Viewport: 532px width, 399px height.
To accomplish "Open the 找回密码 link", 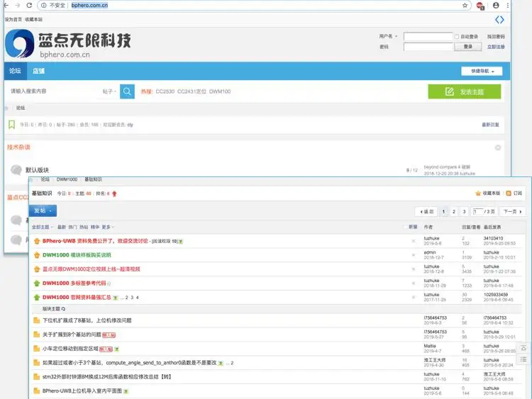I will pyautogui.click(x=496, y=36).
